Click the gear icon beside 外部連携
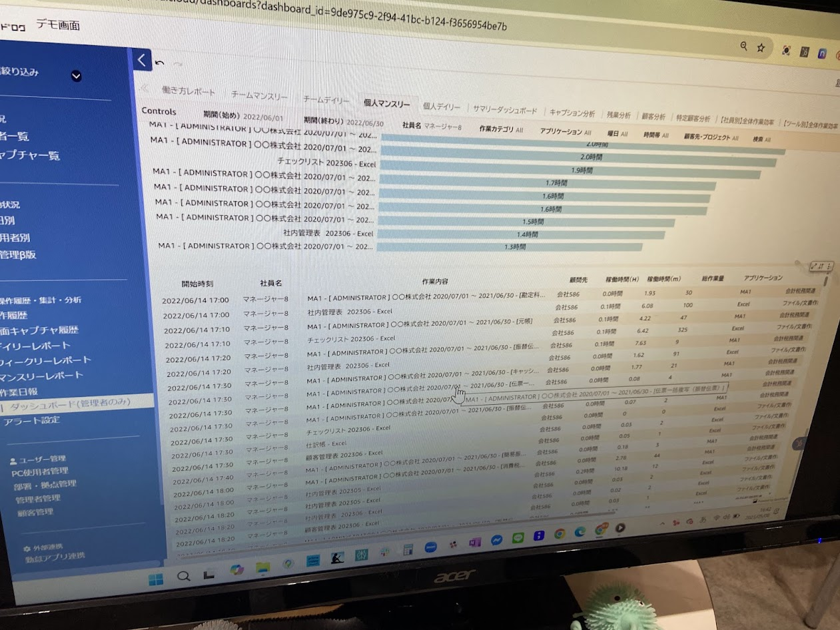Image resolution: width=840 pixels, height=630 pixels. 27,548
